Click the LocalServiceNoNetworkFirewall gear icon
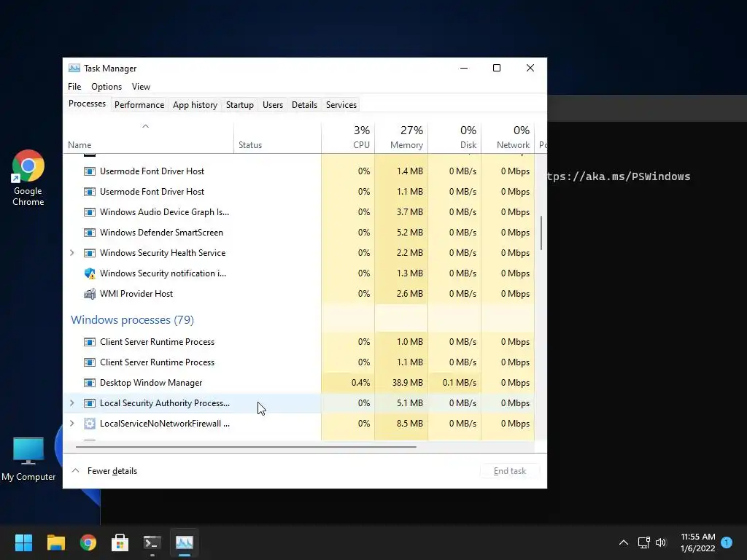The image size is (747, 560). [x=90, y=424]
